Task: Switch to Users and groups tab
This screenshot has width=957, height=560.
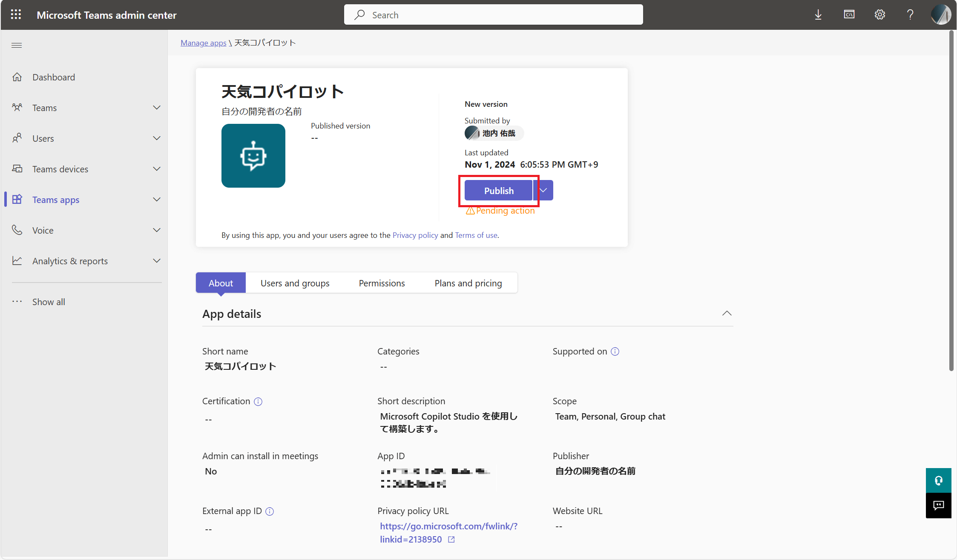Action: 295,283
